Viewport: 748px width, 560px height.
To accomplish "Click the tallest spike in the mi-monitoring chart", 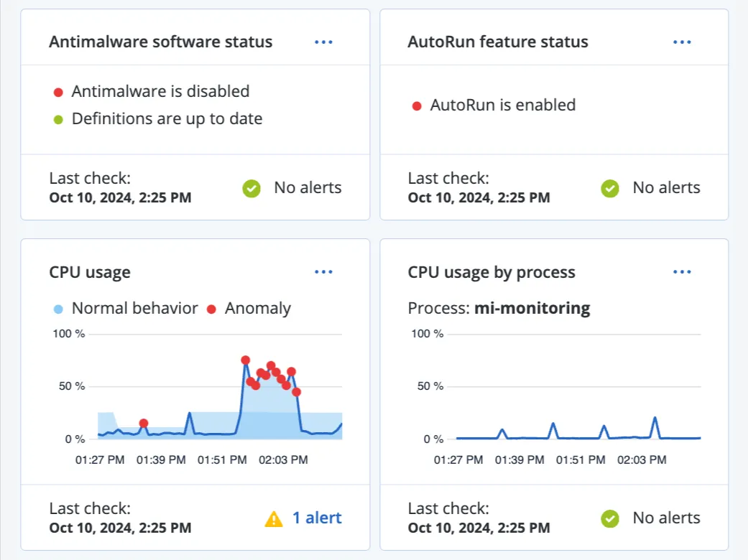I will pyautogui.click(x=655, y=417).
